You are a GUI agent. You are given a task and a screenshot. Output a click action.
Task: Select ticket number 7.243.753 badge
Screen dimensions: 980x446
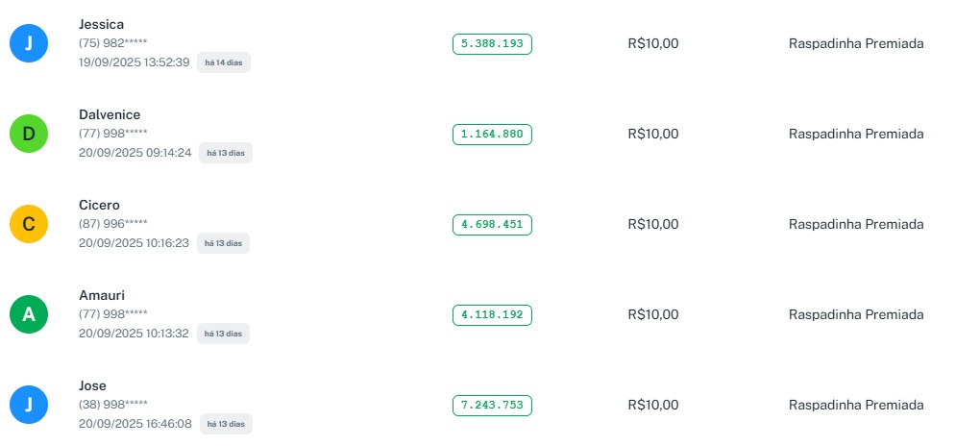[x=492, y=405]
